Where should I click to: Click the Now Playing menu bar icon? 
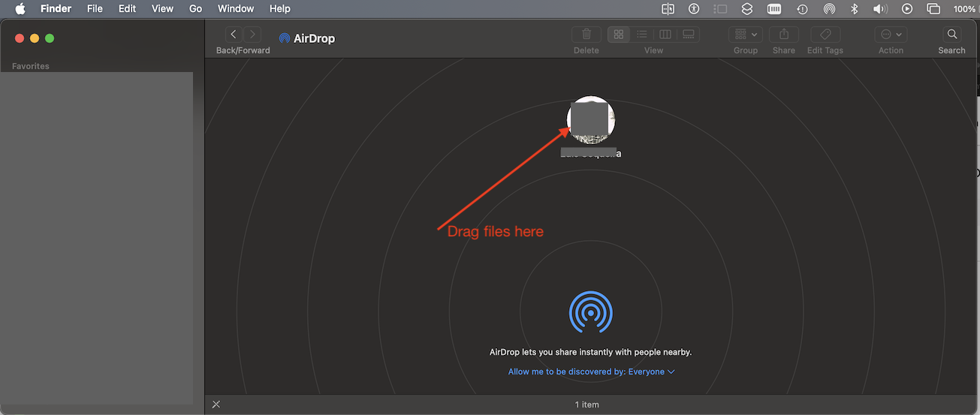[x=907, y=9]
